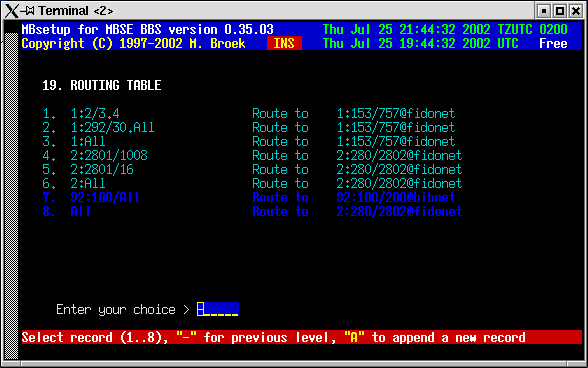This screenshot has height=368, width=588.
Task: Click 'Route to' text on row 7
Action: (x=280, y=197)
